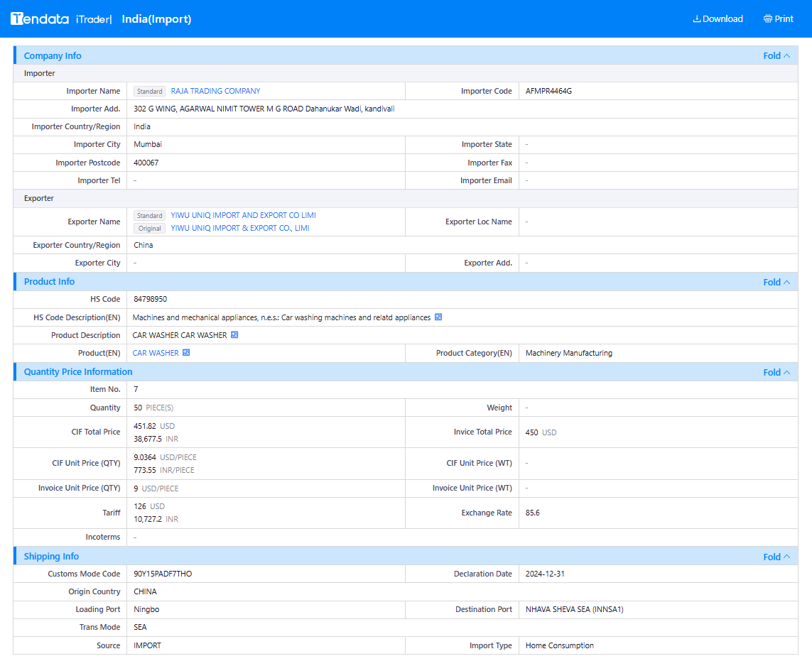
Task: Click translate icon beside Product Description
Action: [234, 335]
